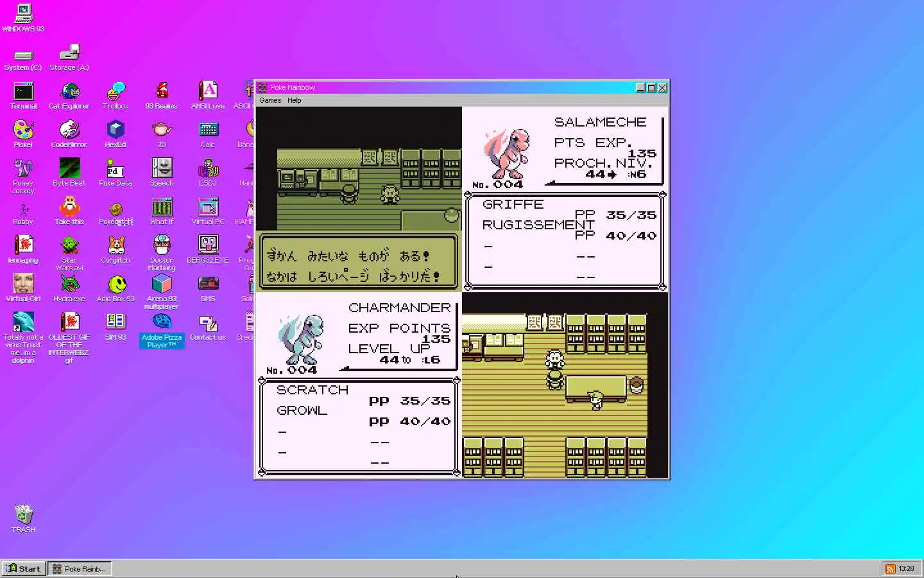Launch the Virtual PC icon
Viewport: 924px width, 578px height.
pyautogui.click(x=208, y=212)
